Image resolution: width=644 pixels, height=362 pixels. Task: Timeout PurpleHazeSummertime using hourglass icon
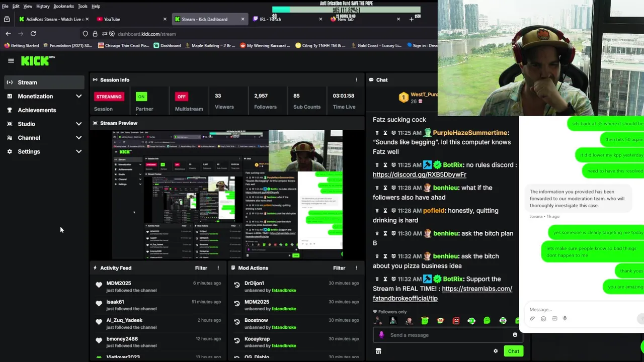385,133
